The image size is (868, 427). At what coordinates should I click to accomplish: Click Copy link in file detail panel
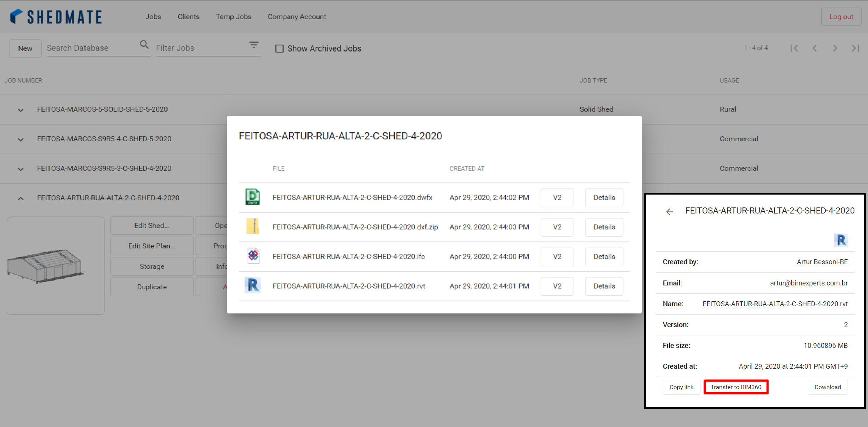point(681,387)
